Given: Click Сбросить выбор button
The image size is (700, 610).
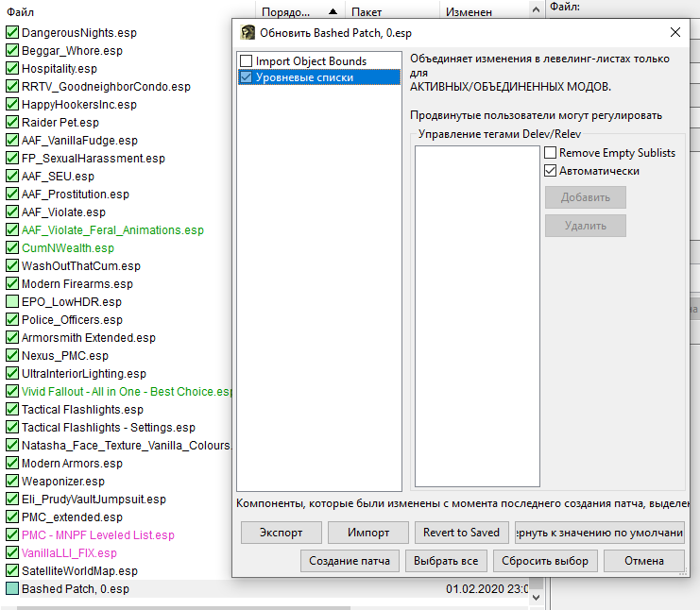Looking at the screenshot, I should 545,561.
